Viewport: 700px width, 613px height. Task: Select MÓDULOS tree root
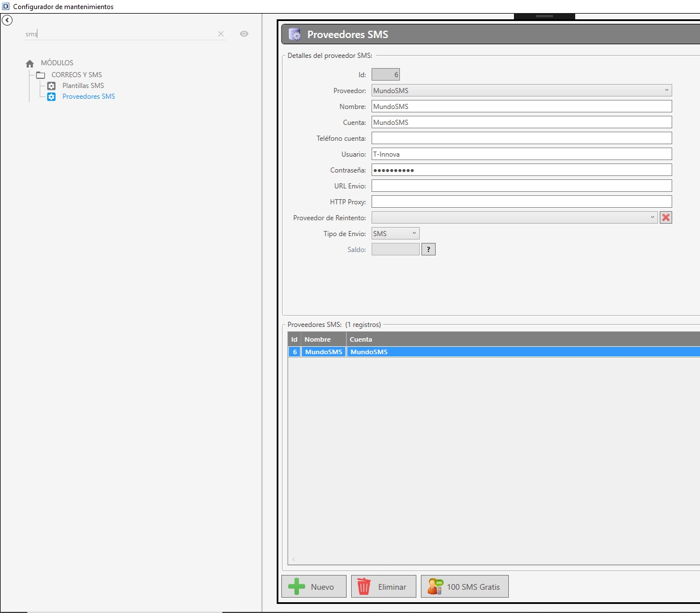[57, 63]
